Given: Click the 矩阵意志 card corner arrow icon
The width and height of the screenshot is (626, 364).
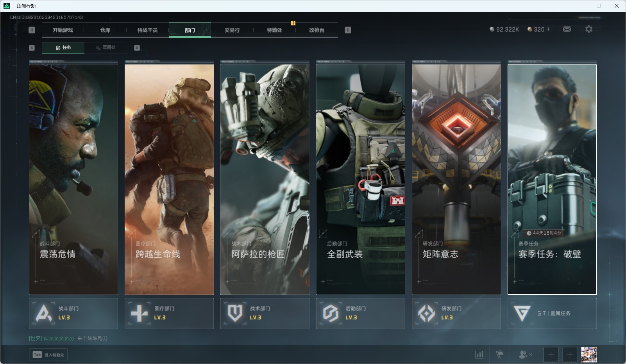Looking at the screenshot, I should point(419,234).
